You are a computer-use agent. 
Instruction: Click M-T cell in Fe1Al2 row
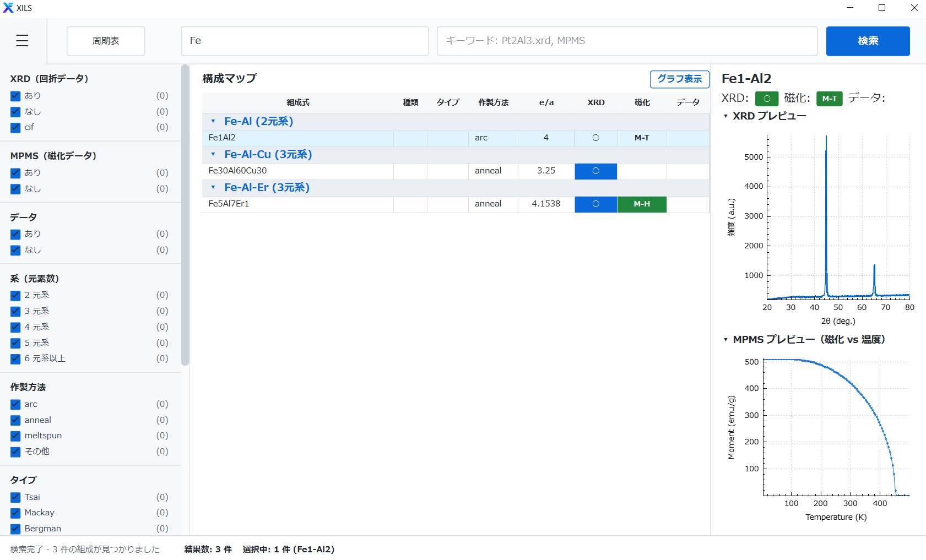point(642,138)
